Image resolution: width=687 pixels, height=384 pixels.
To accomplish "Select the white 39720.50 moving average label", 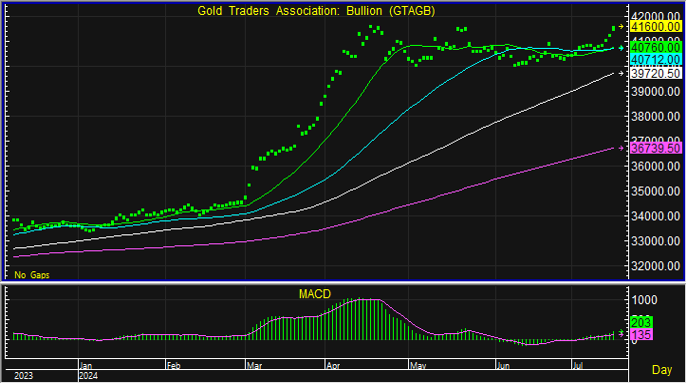I will [655, 73].
